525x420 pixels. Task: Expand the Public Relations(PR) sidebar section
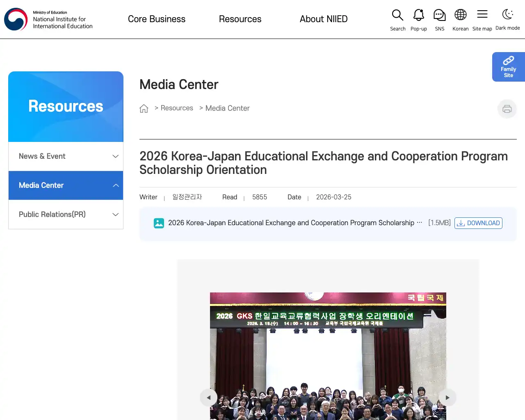(x=66, y=215)
